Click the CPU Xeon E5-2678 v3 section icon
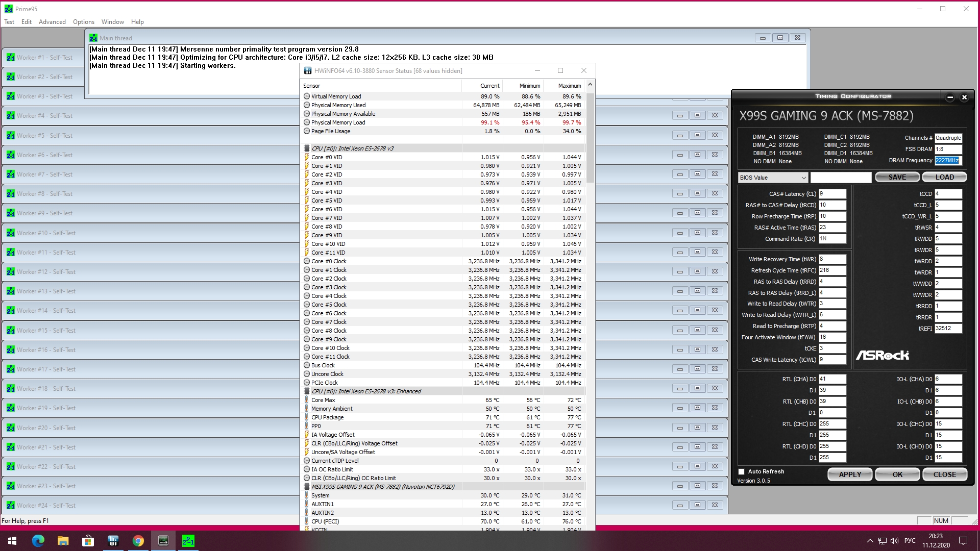Screen dimensions: 980x551 click(307, 148)
